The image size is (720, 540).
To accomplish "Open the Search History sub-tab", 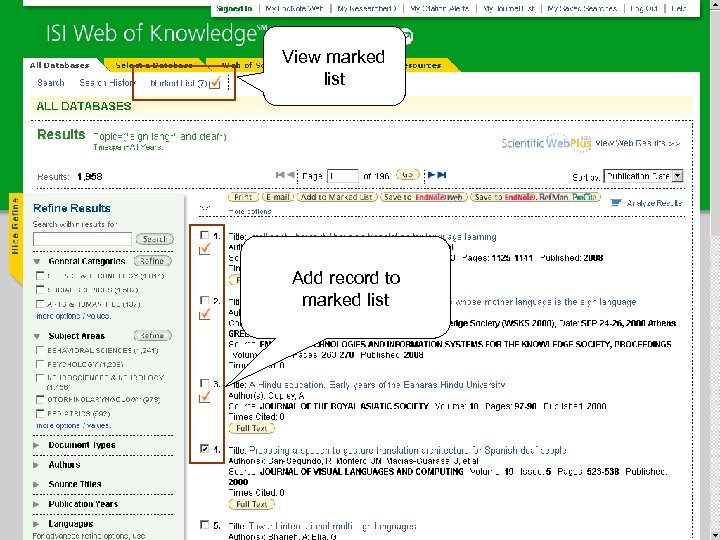I will pos(107,83).
